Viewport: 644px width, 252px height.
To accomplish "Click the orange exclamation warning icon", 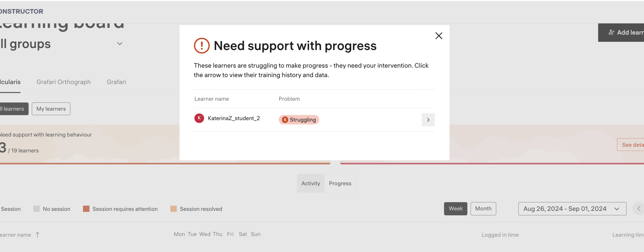I will [x=202, y=45].
